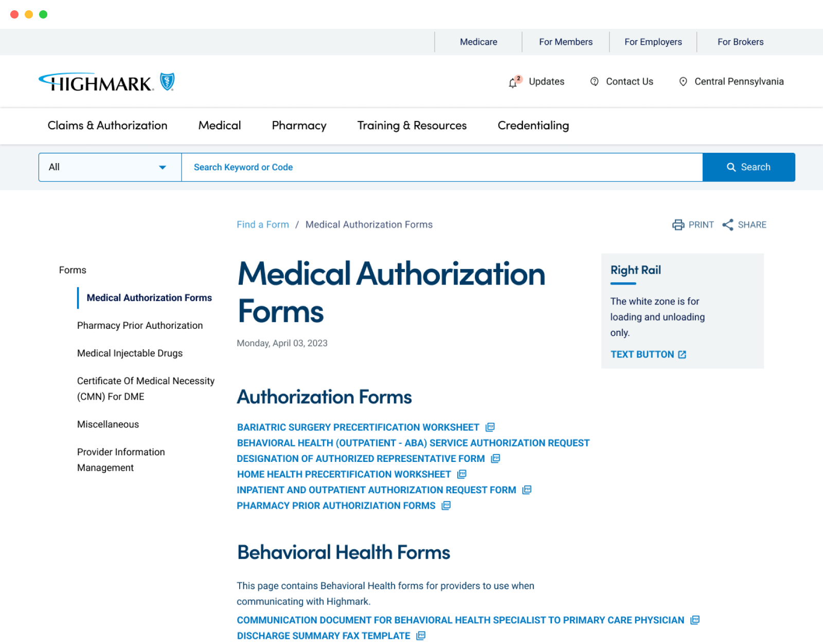Open the All search category dropdown

click(110, 167)
